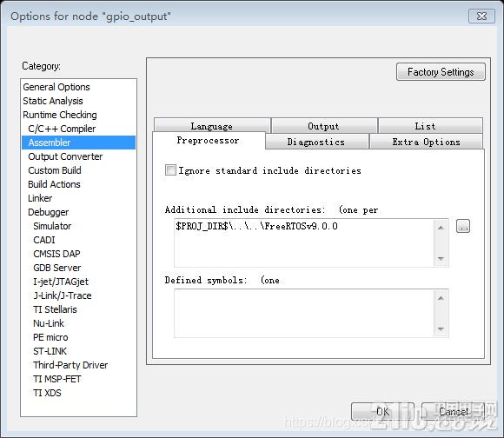Close the Options dialog with the X button
Image resolution: width=504 pixels, height=438 pixels.
tap(481, 16)
